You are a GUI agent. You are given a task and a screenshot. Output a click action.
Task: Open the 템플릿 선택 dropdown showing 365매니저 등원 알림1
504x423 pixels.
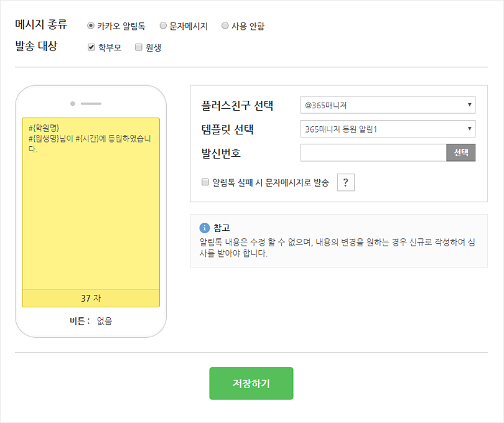point(388,129)
